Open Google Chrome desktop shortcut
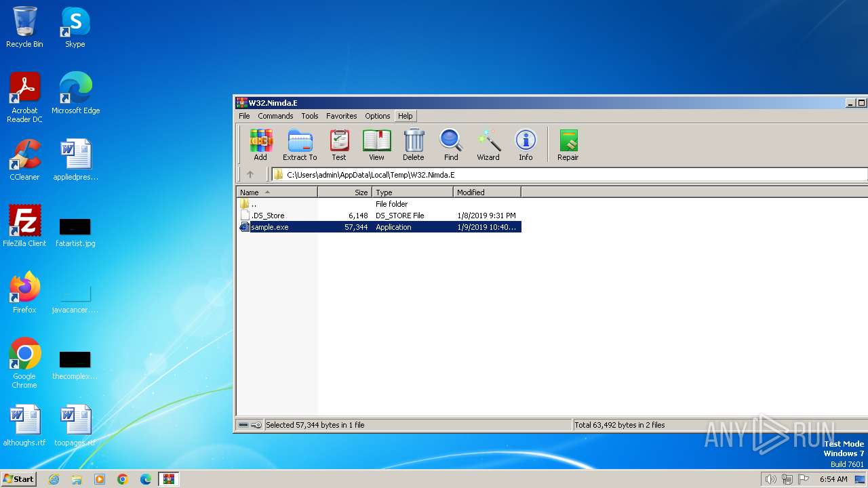This screenshot has width=868, height=488. pyautogui.click(x=24, y=363)
